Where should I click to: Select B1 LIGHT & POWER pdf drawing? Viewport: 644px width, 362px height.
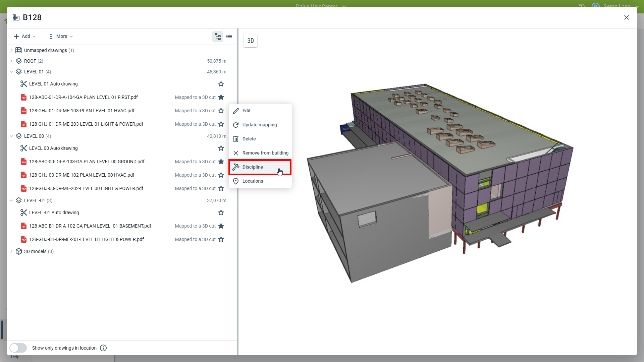tap(86, 239)
